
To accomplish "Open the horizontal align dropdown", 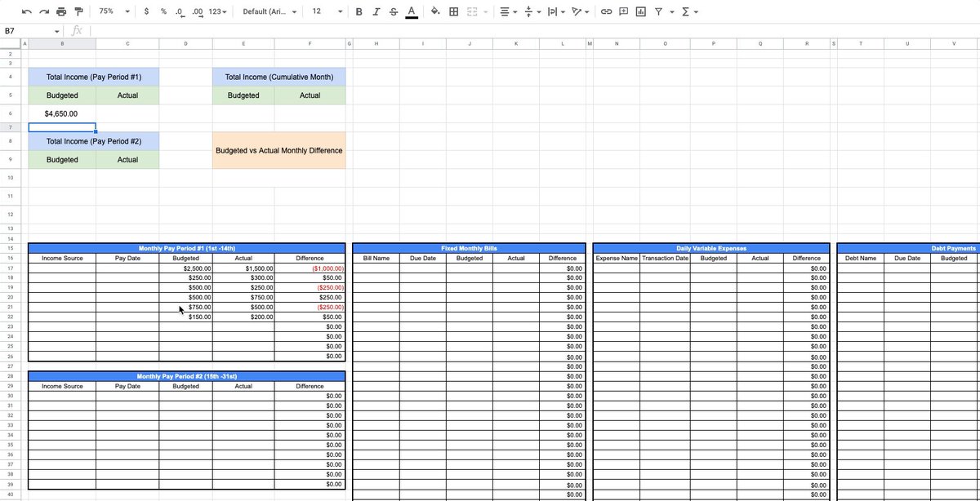I will 507,11.
